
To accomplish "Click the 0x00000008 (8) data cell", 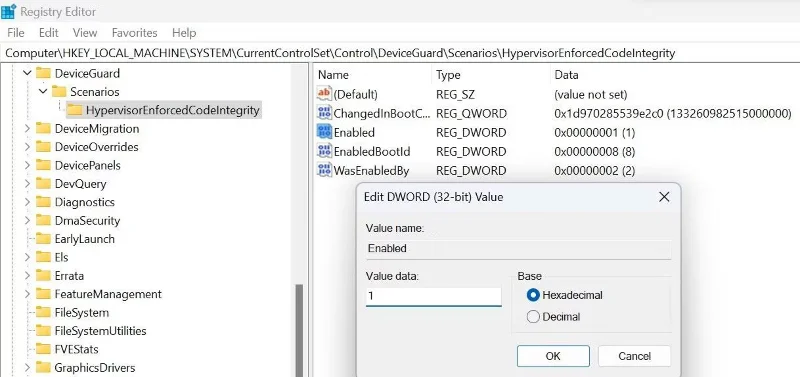I will [x=594, y=152].
